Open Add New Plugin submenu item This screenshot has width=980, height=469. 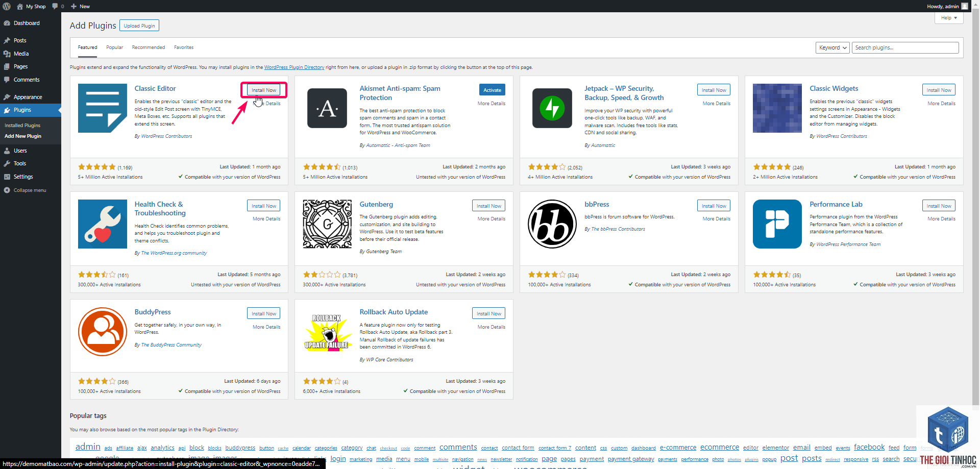(x=23, y=136)
